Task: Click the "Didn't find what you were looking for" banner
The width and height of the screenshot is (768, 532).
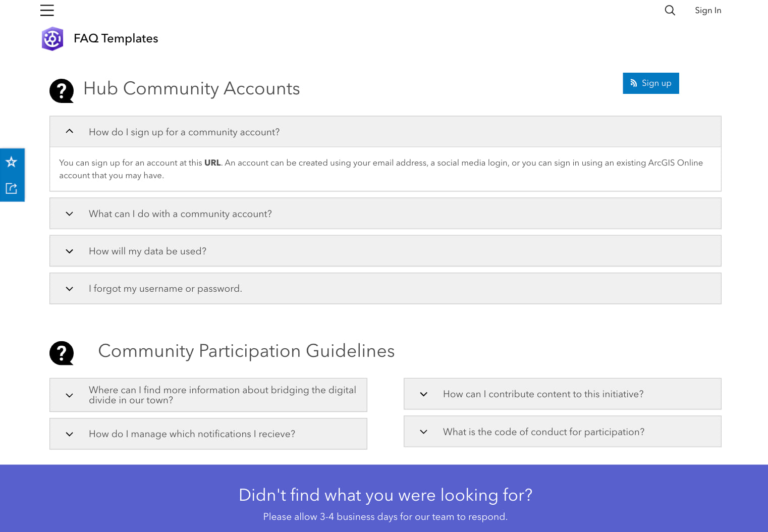Action: click(x=385, y=495)
